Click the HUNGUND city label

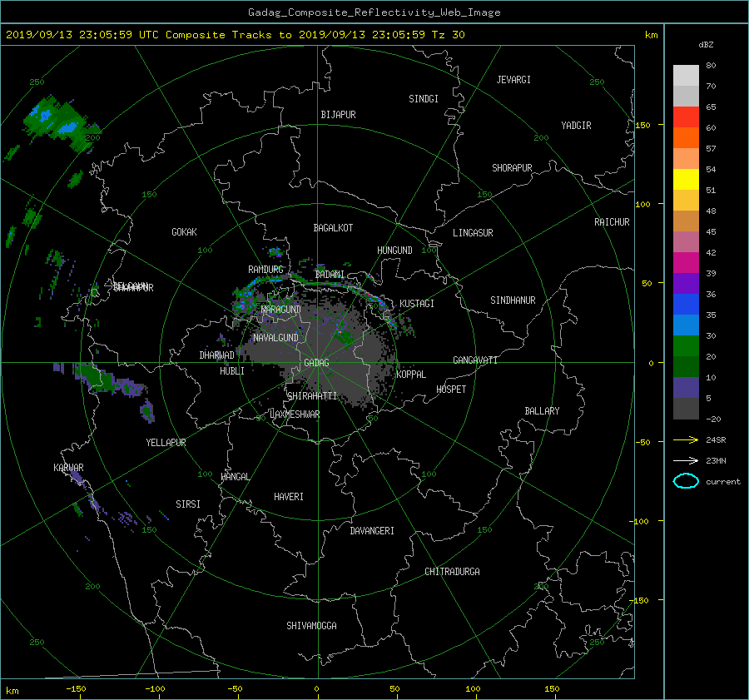click(x=394, y=251)
